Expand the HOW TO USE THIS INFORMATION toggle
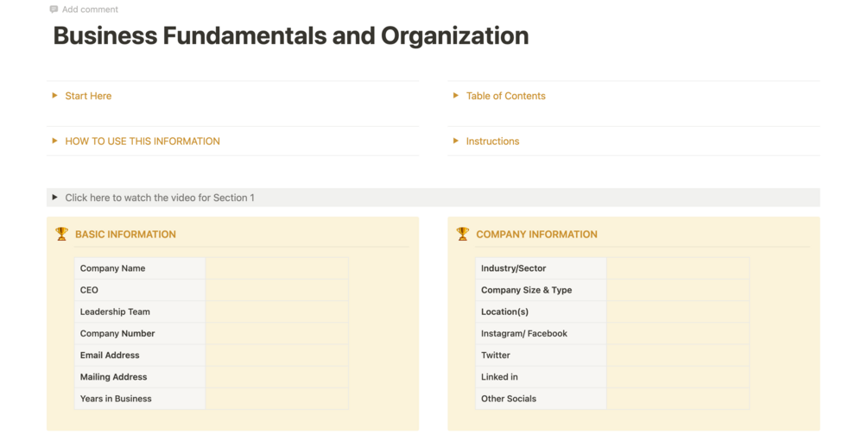Image resolution: width=868 pixels, height=447 pixels. pos(55,141)
